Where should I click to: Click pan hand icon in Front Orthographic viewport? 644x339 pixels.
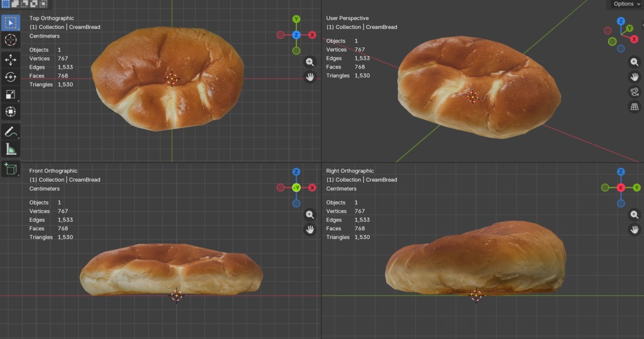310,230
